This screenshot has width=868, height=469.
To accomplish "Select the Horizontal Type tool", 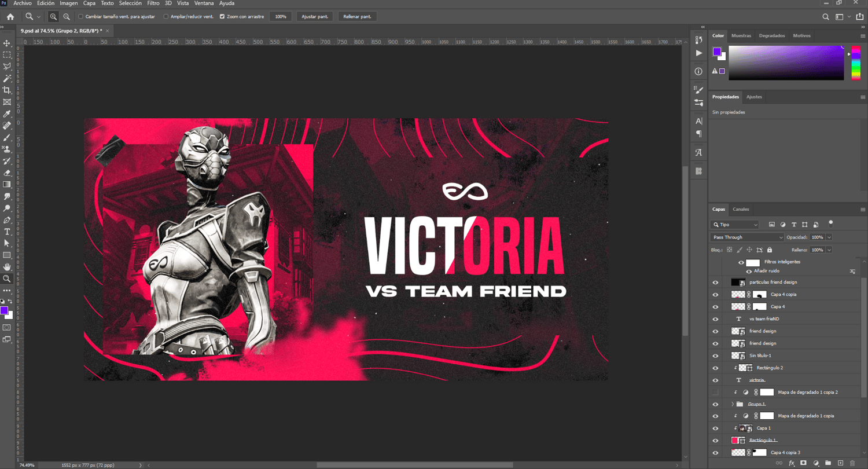I will 7,232.
